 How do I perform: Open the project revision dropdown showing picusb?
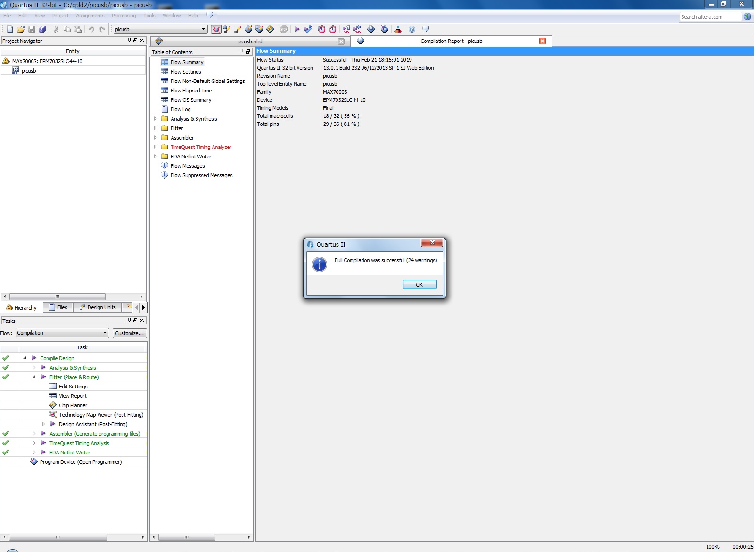160,29
